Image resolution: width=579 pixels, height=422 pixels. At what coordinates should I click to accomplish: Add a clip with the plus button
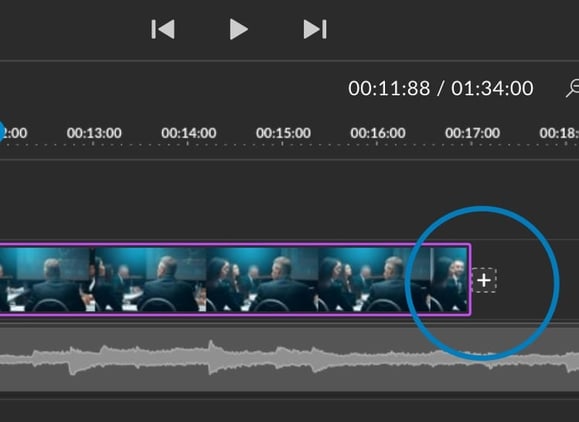[x=484, y=281]
